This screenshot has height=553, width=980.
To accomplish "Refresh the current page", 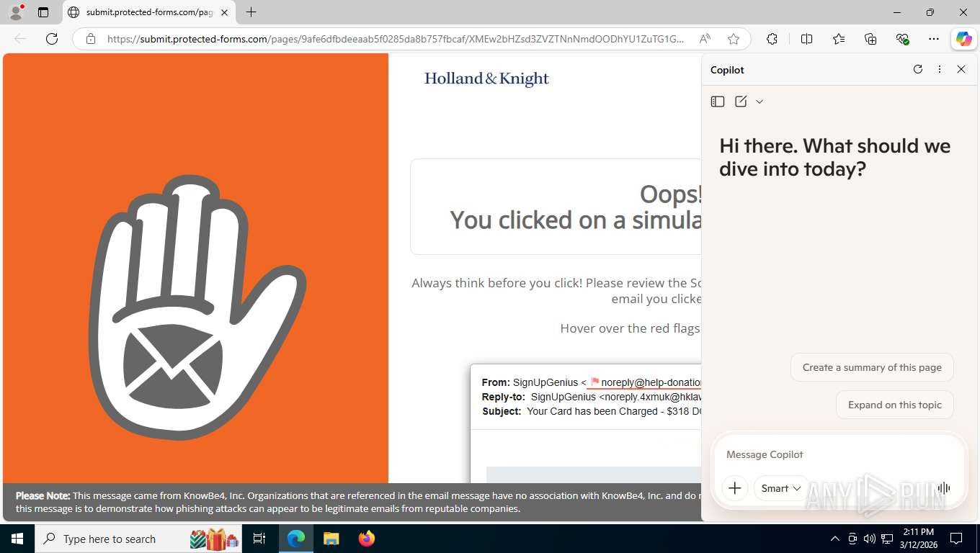I will [52, 39].
